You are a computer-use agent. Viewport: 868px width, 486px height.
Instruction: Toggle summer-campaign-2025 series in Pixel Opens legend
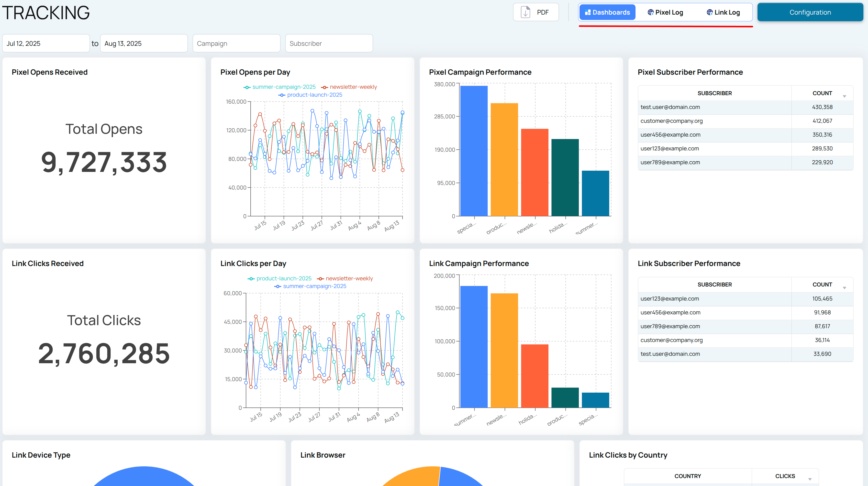coord(279,87)
